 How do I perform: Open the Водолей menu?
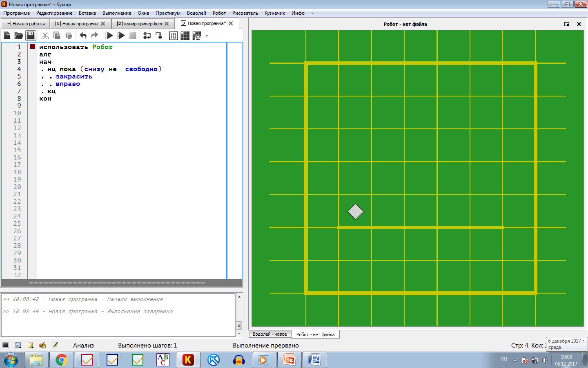tap(196, 13)
